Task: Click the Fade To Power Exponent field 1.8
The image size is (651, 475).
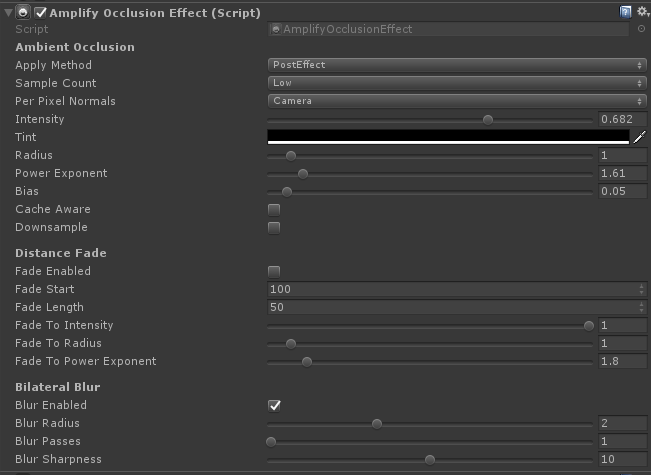Action: click(622, 361)
